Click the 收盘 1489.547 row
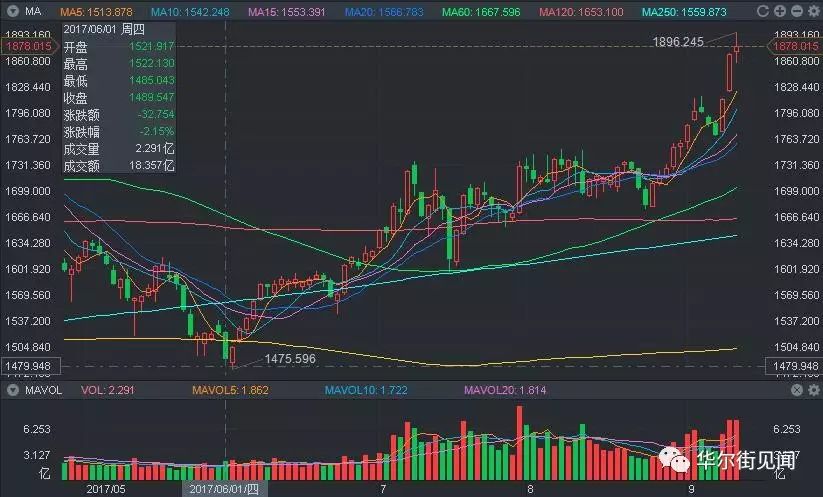This screenshot has width=823, height=497. [119, 98]
